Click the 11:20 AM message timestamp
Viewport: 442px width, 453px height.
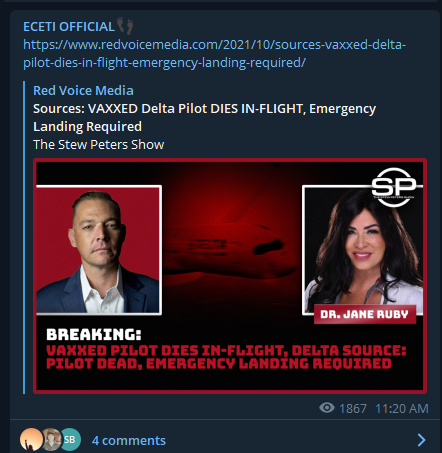pyautogui.click(x=402, y=408)
